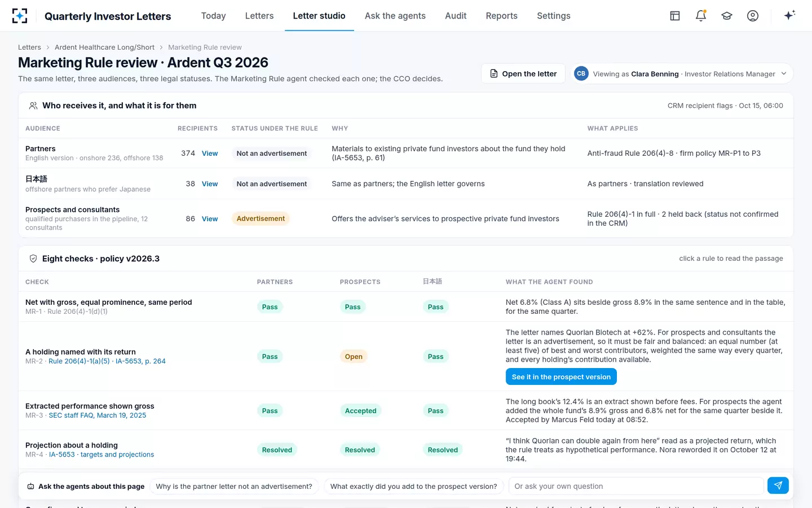
Task: Click the Open status badge in the MR-2 row
Action: 354,356
